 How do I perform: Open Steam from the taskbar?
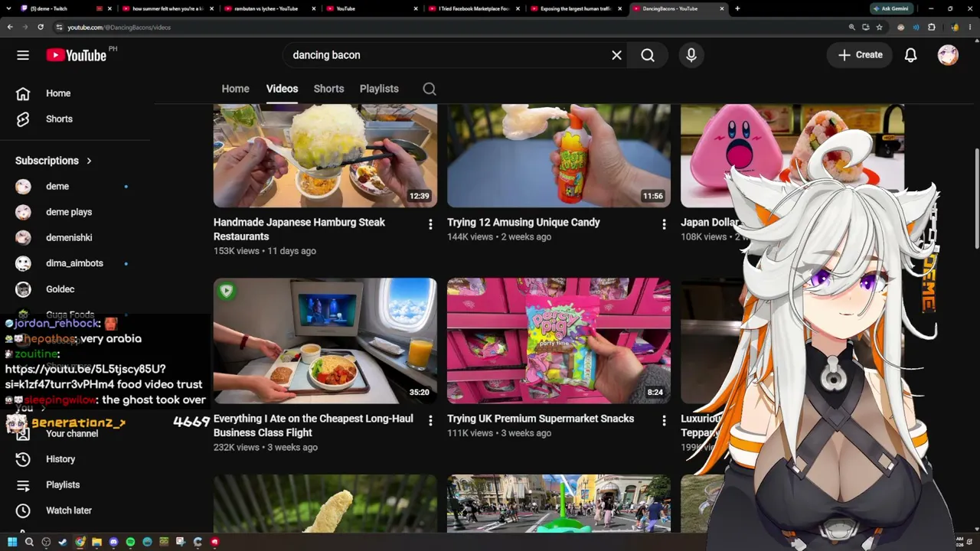pyautogui.click(x=63, y=542)
